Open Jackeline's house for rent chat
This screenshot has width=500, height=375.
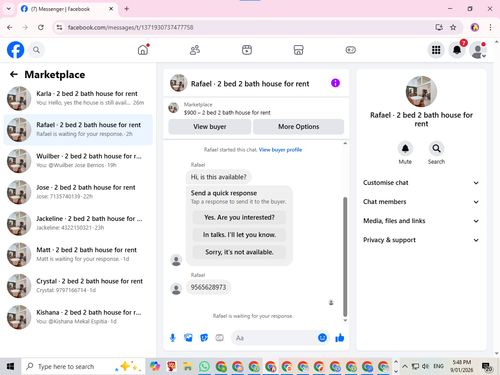(x=78, y=223)
